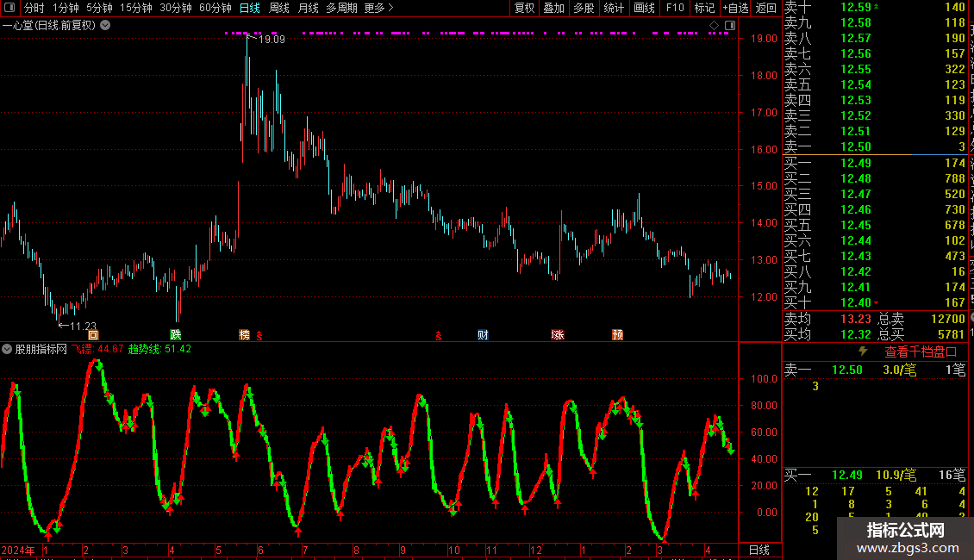Expand the 更多 periods menu
This screenshot has width=974, height=560.
[379, 8]
